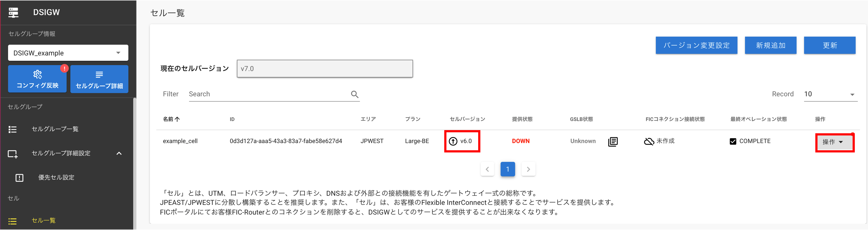The image size is (868, 230).
Task: Click the red alert badge on コンフィグ反映
Action: tap(64, 69)
